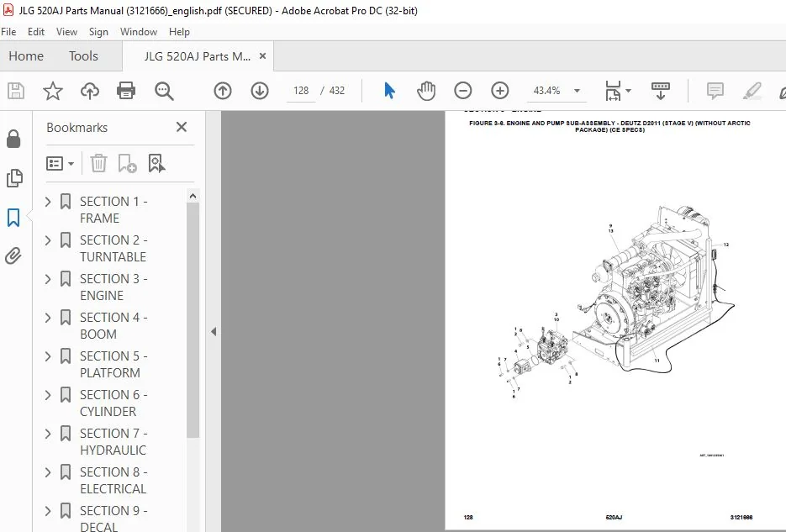Jump to SECTION 5 - PLATFORM bookmark
Viewport: 786px width, 532px height.
point(113,364)
